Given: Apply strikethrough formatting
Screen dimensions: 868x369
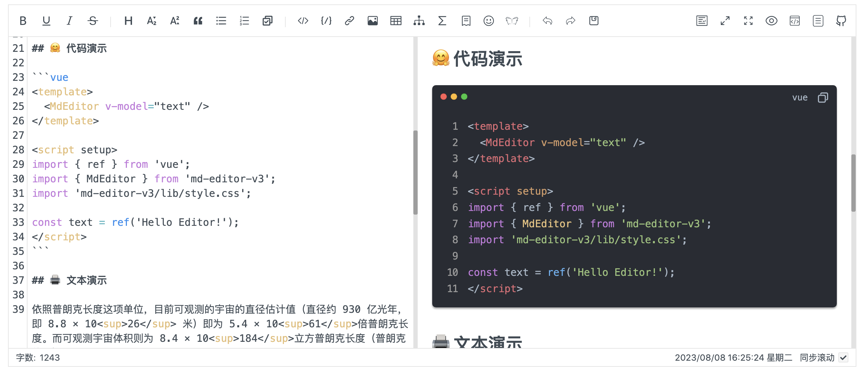Looking at the screenshot, I should point(93,21).
